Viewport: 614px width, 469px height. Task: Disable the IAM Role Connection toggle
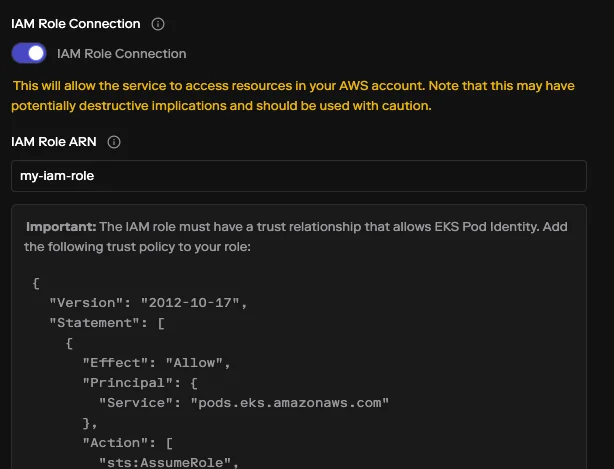(x=29, y=53)
